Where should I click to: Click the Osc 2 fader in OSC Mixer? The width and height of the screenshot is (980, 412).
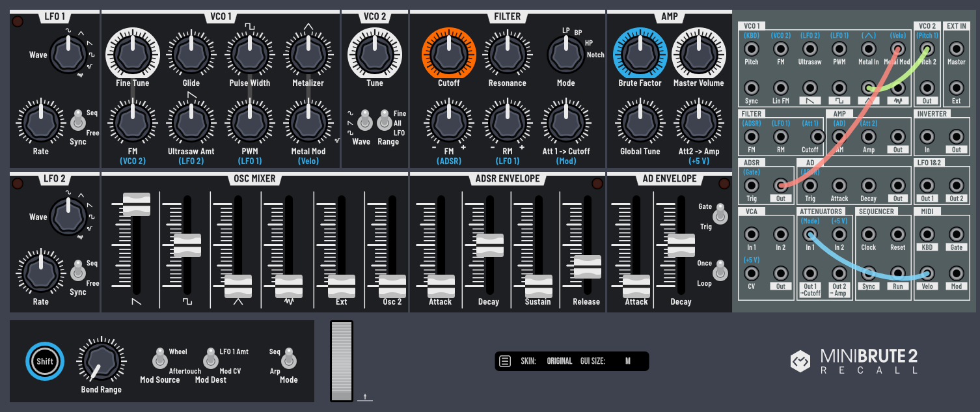tap(392, 286)
